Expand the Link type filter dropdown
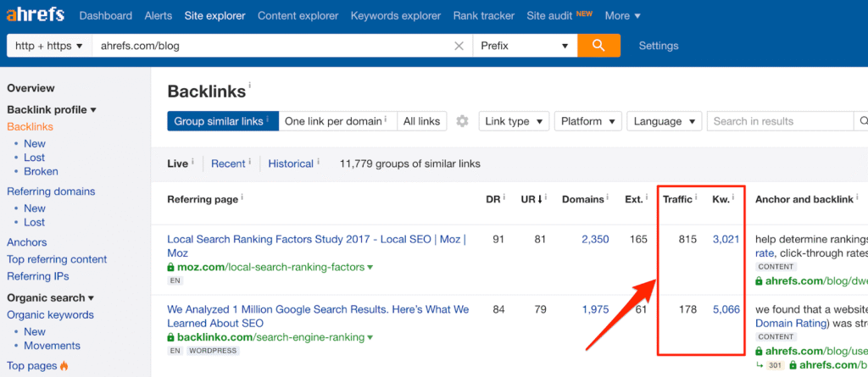 (x=514, y=121)
